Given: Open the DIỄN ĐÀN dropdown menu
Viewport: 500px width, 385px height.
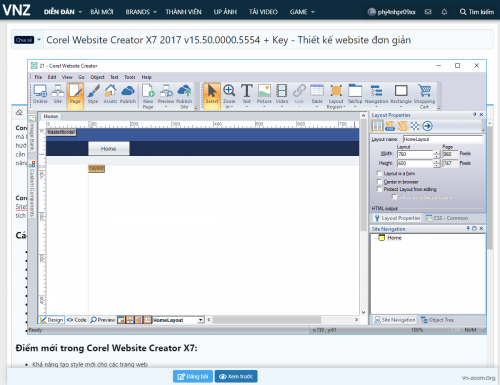Looking at the screenshot, I should [x=63, y=12].
